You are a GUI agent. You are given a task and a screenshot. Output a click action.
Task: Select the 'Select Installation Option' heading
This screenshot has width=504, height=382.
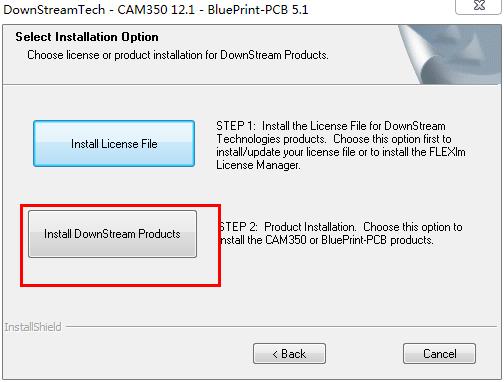point(87,37)
